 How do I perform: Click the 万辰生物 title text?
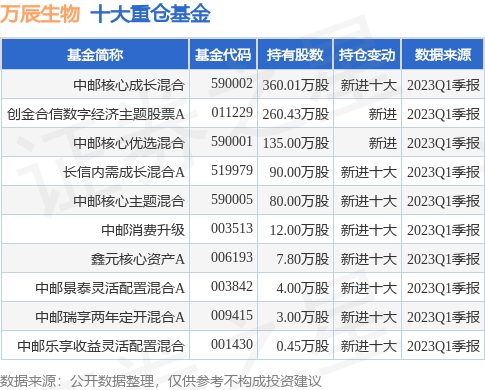(x=40, y=14)
